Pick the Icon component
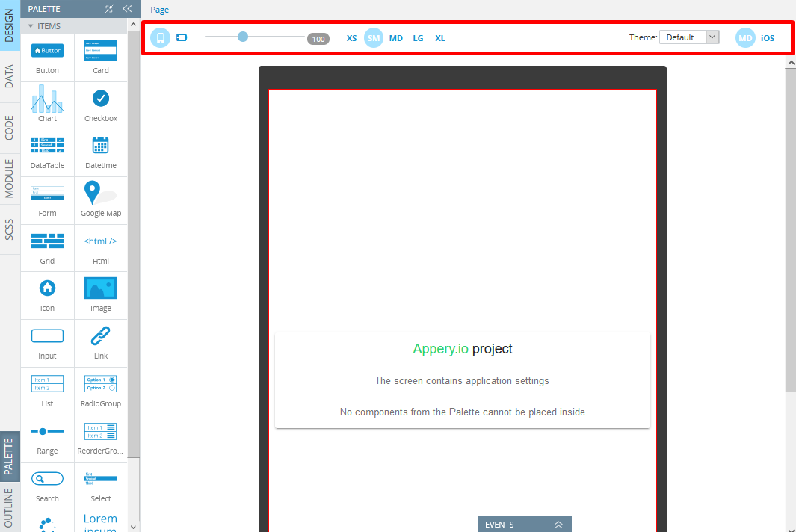This screenshot has height=532, width=796. 47,295
